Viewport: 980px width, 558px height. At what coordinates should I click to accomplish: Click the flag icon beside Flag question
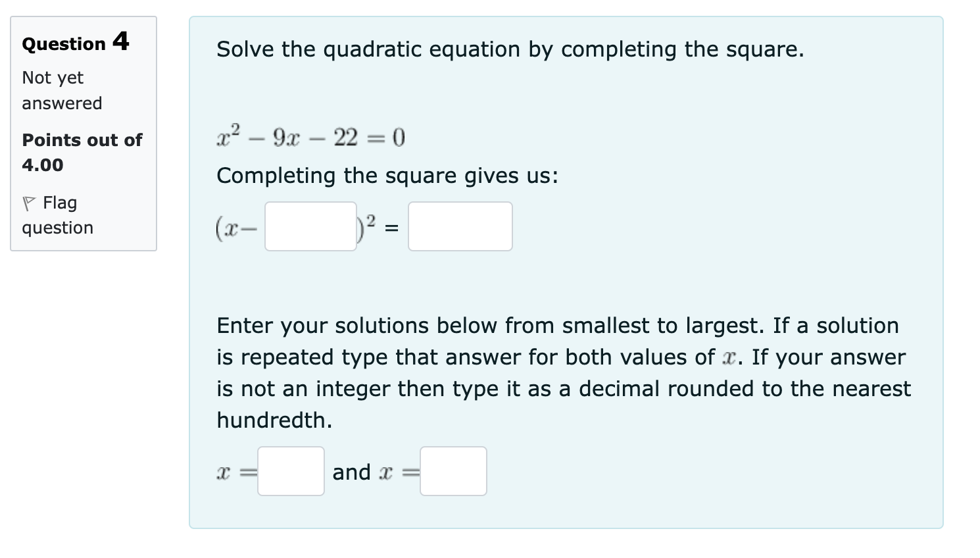point(28,203)
